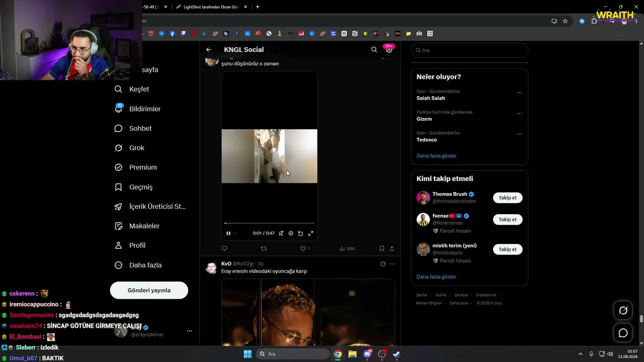Image resolution: width=644 pixels, height=362 pixels.
Task: Follow fsense with Takip et
Action: (508, 219)
